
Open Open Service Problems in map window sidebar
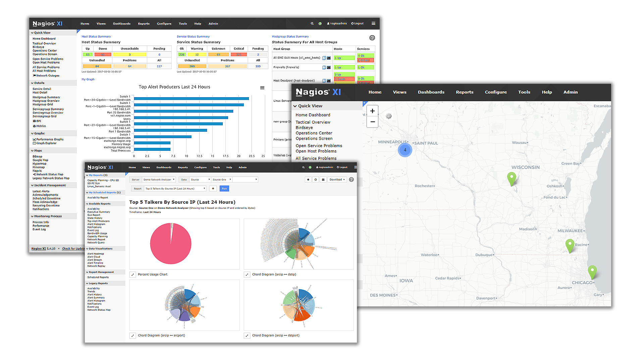(319, 146)
